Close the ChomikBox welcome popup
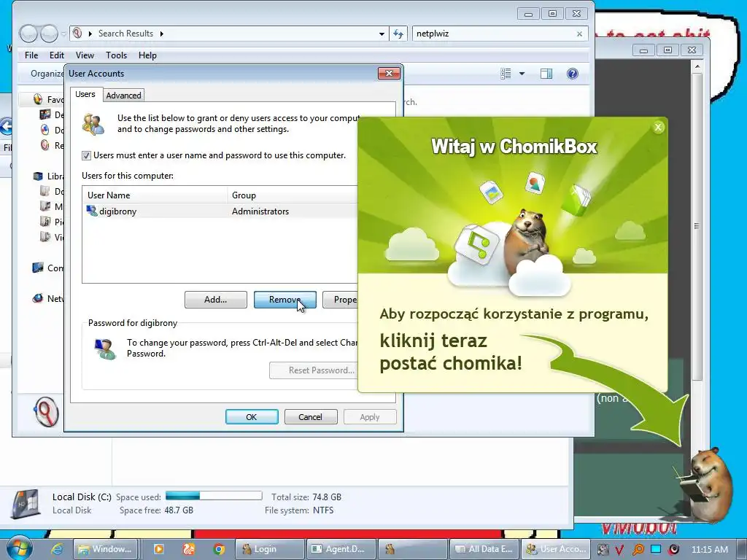The height and width of the screenshot is (560, 747). [658, 127]
